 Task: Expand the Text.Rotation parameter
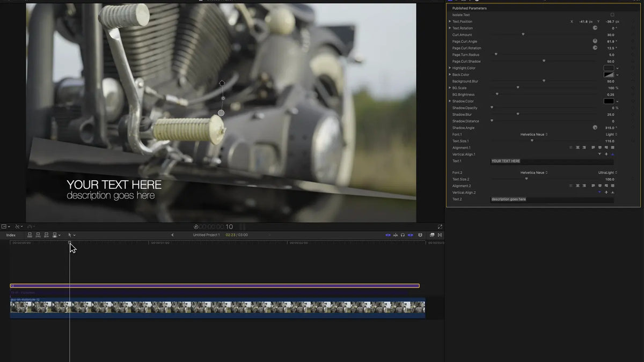450,28
